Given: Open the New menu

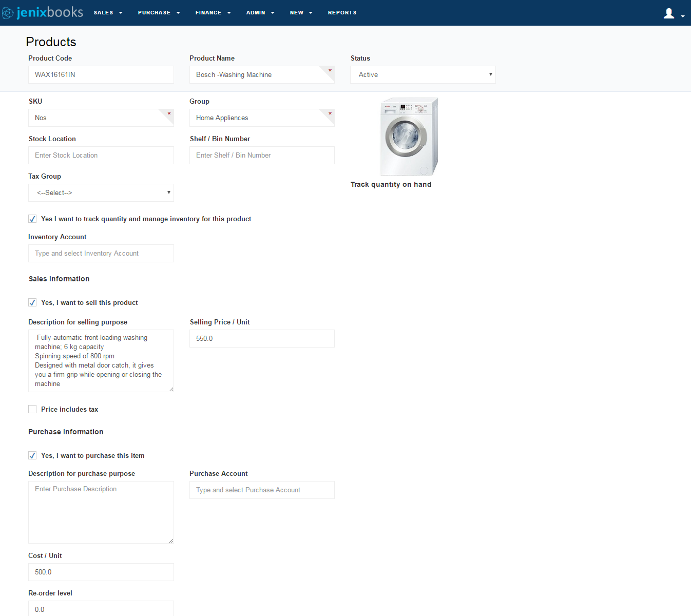Looking at the screenshot, I should tap(301, 13).
